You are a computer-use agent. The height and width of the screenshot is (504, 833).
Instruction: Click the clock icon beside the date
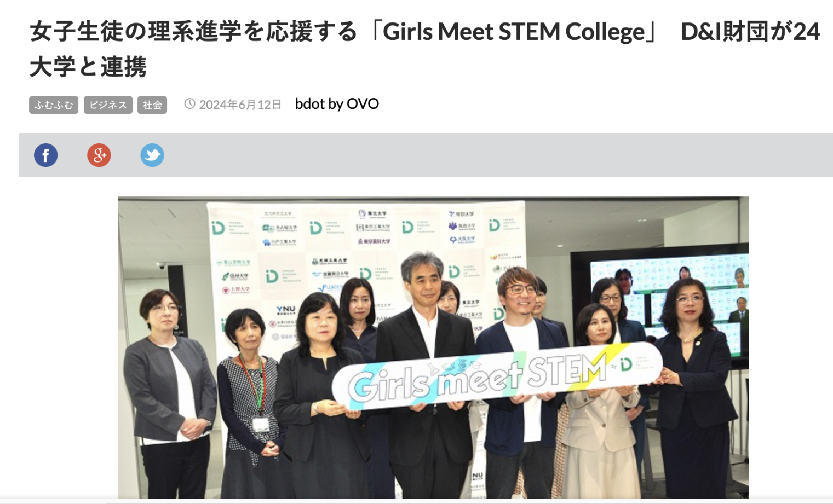[x=189, y=104]
